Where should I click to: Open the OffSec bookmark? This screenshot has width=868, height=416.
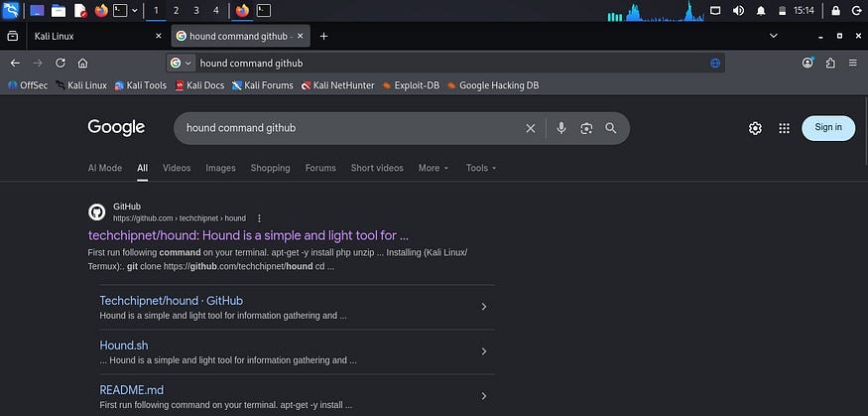click(x=28, y=85)
